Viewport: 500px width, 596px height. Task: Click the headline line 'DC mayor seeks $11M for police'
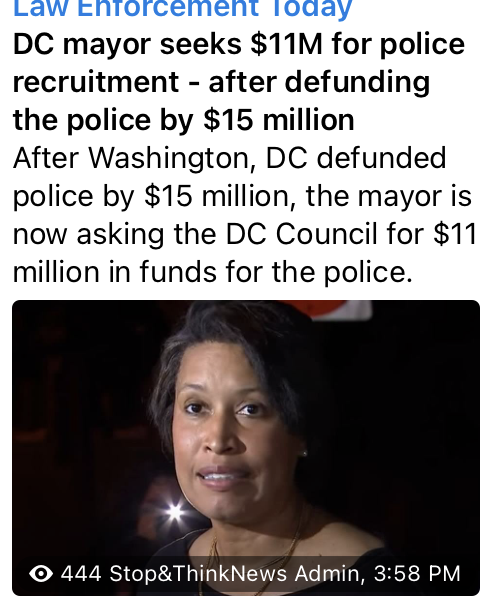click(x=239, y=44)
